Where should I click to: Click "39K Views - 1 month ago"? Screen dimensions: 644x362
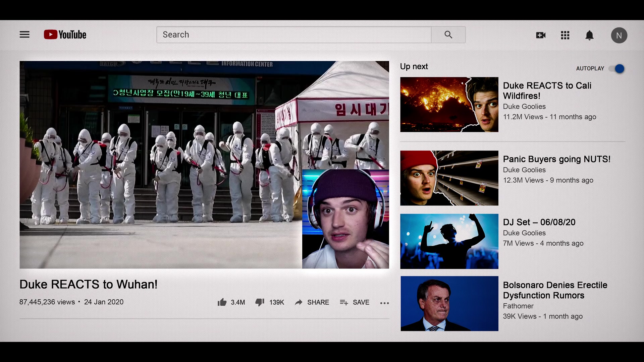pyautogui.click(x=543, y=316)
